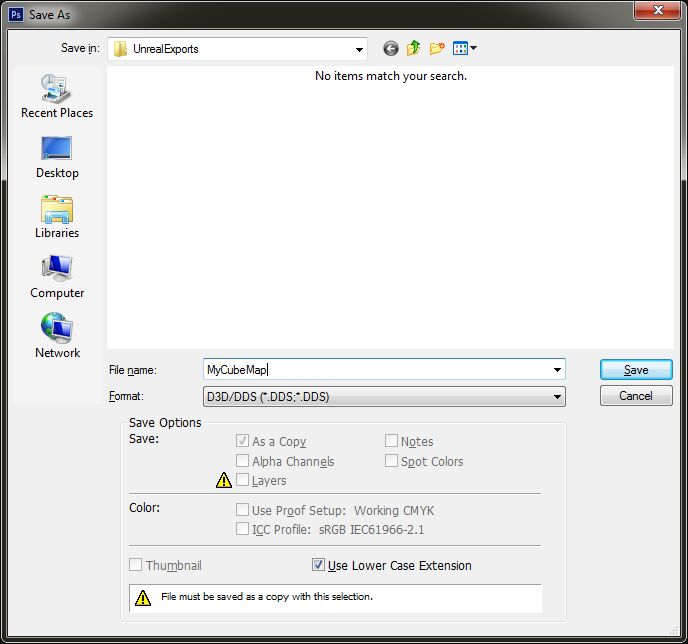The width and height of the screenshot is (688, 644).
Task: Jump to the Desktop location
Action: coord(57,157)
